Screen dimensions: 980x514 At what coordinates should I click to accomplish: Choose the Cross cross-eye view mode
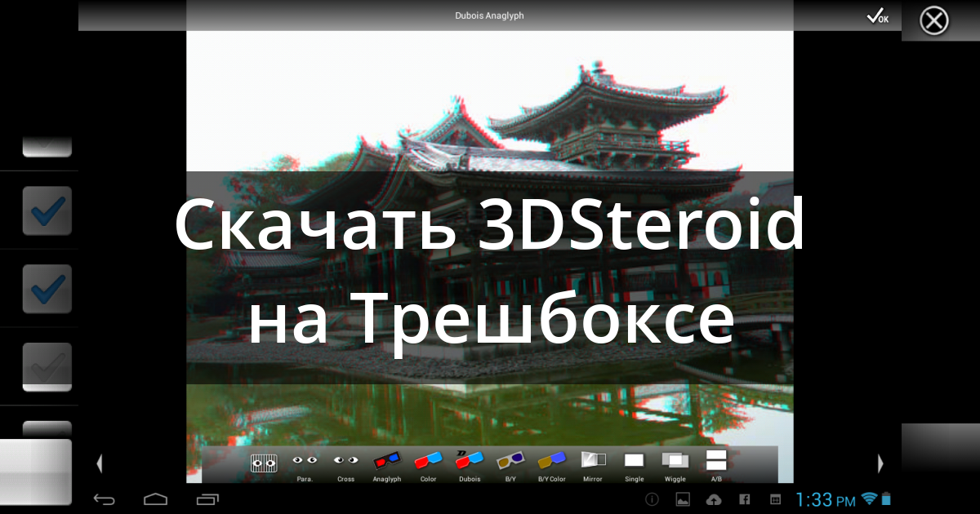[345, 467]
